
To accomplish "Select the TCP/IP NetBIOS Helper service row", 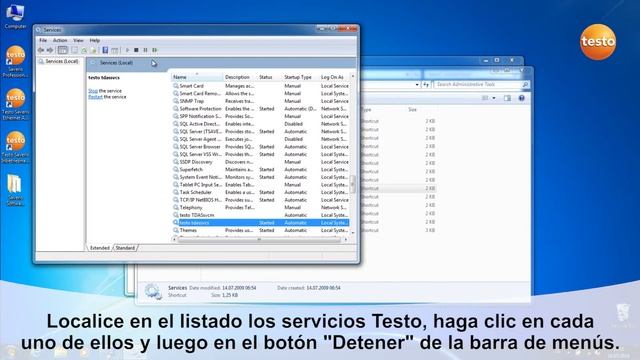I will click(260, 200).
